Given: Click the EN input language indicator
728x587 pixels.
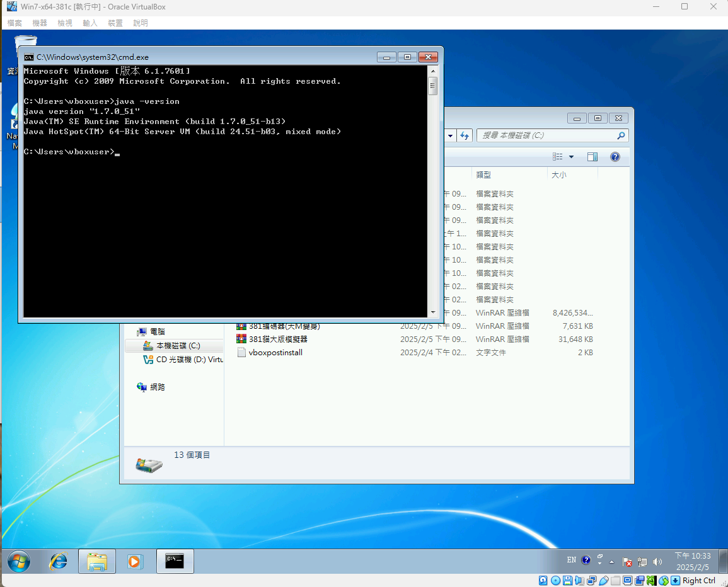Looking at the screenshot, I should pyautogui.click(x=572, y=560).
